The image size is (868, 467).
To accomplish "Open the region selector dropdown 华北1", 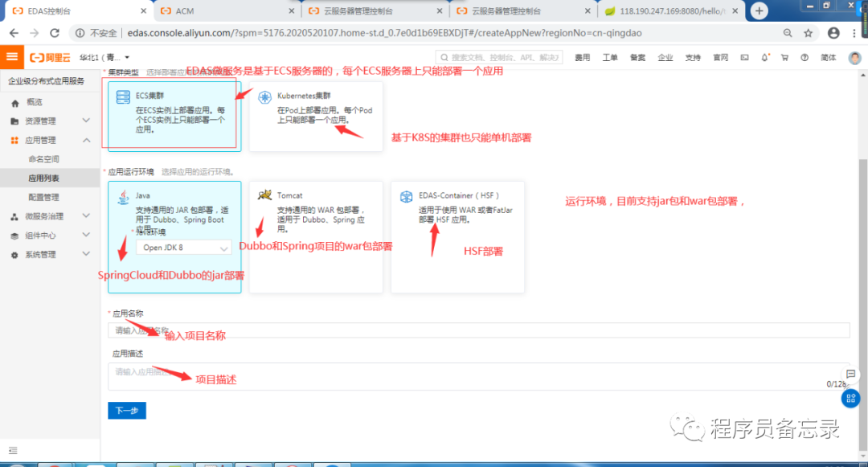I will [104, 58].
